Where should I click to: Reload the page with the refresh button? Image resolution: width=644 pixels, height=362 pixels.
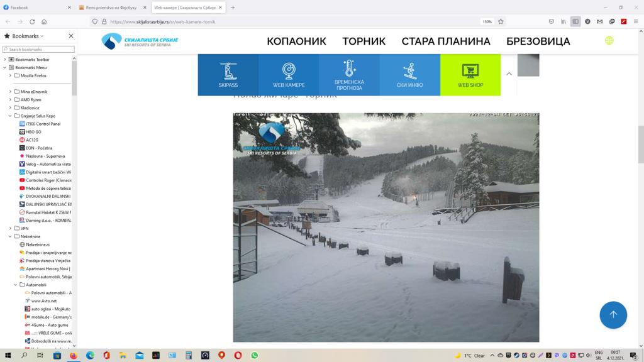(x=33, y=21)
